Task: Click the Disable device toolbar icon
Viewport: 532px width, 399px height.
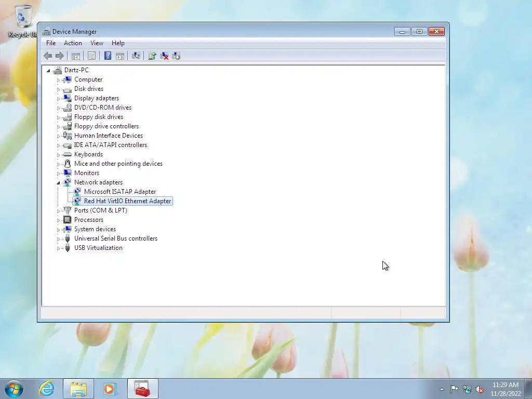Action: 176,56
